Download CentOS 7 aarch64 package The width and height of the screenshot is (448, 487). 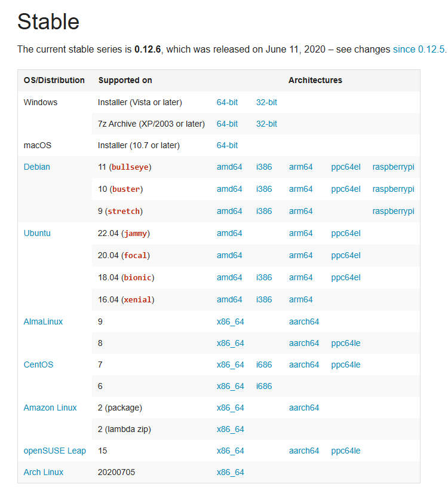click(x=303, y=365)
